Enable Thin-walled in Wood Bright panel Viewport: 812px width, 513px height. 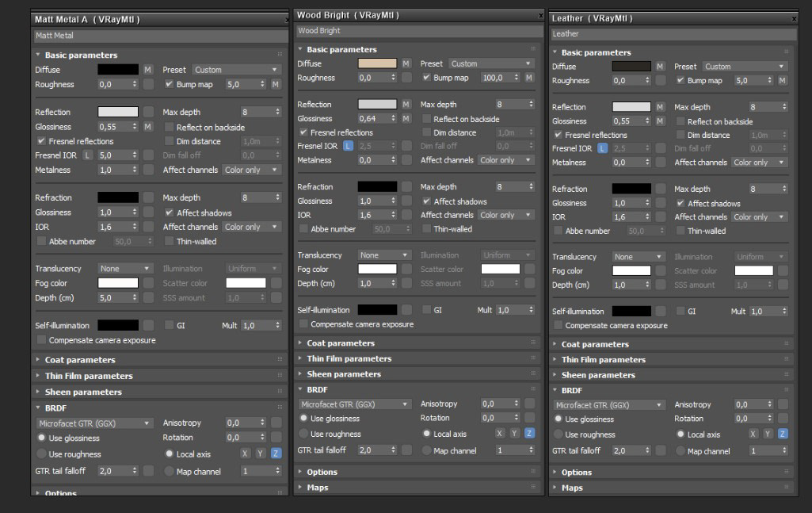tap(426, 228)
